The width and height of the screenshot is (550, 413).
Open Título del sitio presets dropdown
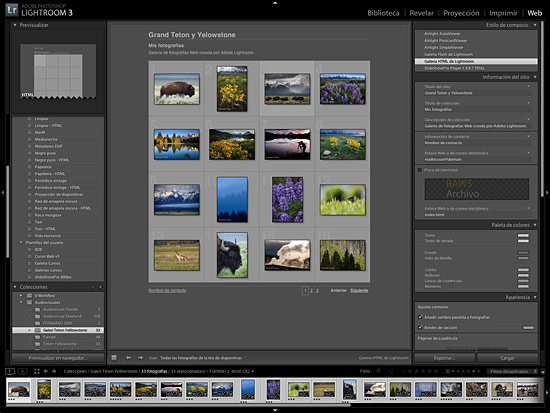(x=529, y=86)
